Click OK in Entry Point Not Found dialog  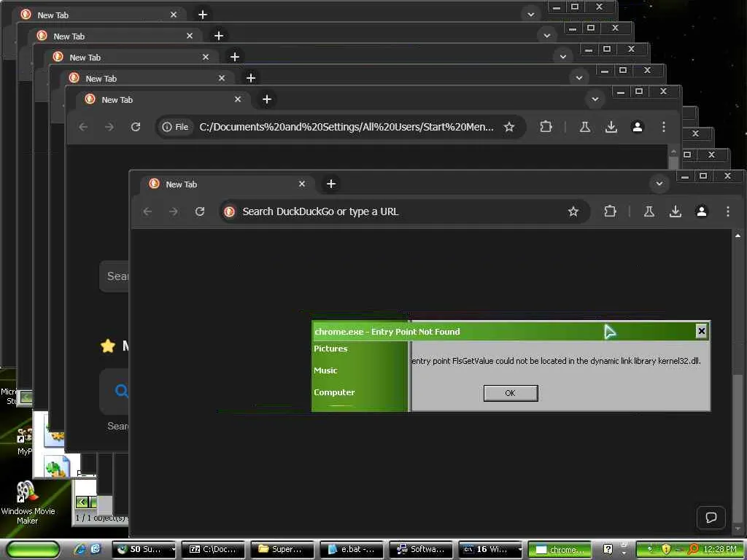[510, 393]
